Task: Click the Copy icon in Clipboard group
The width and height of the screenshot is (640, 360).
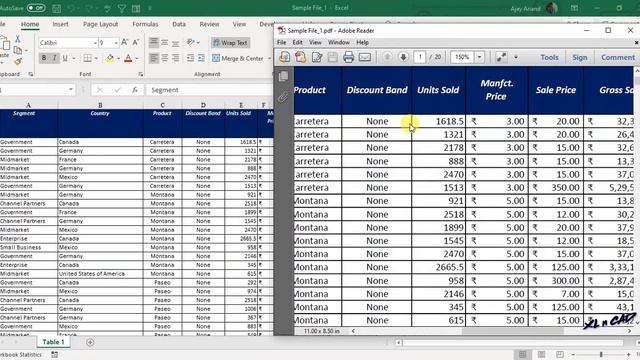Action: 18,50
